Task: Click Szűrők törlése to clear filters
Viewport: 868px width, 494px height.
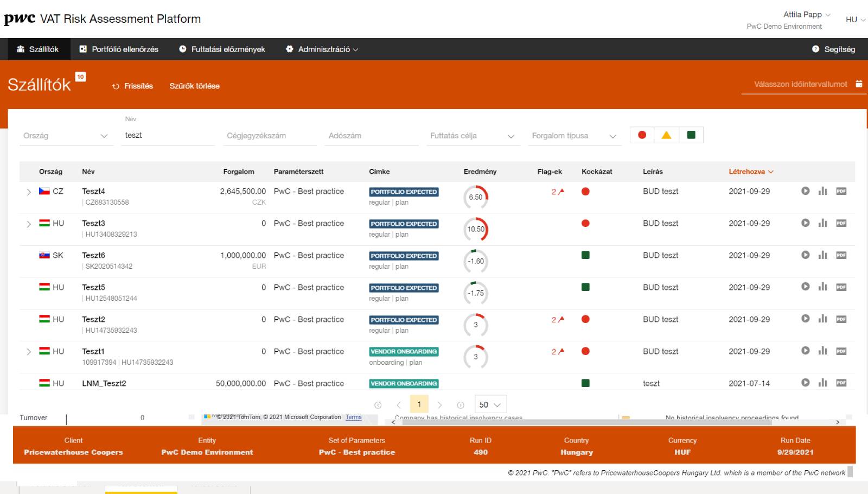Action: (x=194, y=86)
